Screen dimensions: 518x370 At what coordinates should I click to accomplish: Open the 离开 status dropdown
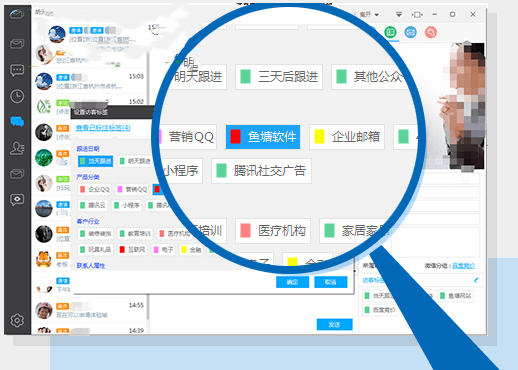(x=369, y=14)
